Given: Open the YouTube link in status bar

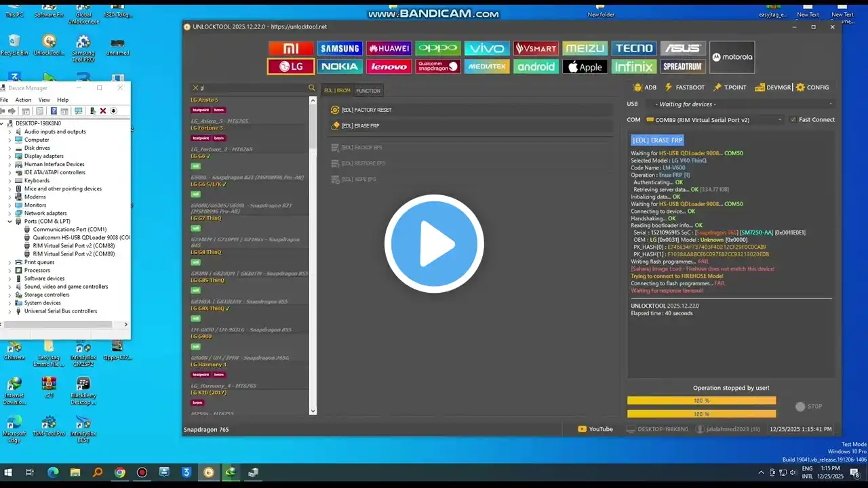Looking at the screenshot, I should tap(595, 429).
